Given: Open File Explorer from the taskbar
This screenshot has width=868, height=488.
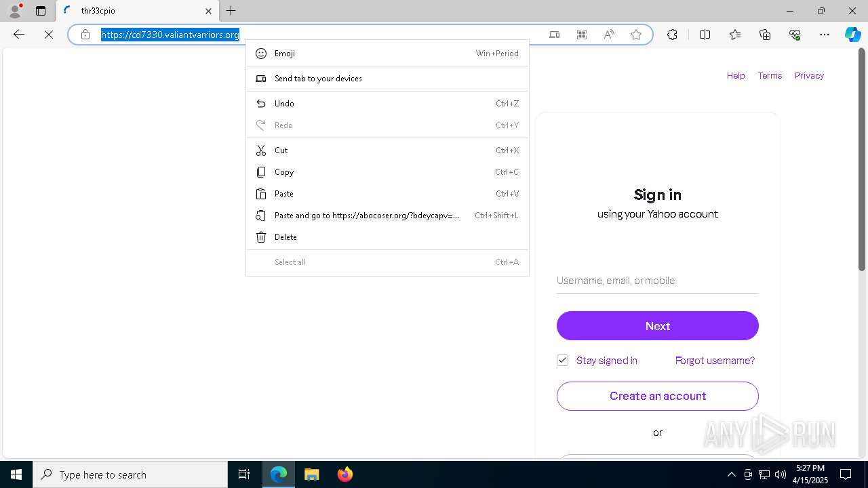Looking at the screenshot, I should coord(311,474).
